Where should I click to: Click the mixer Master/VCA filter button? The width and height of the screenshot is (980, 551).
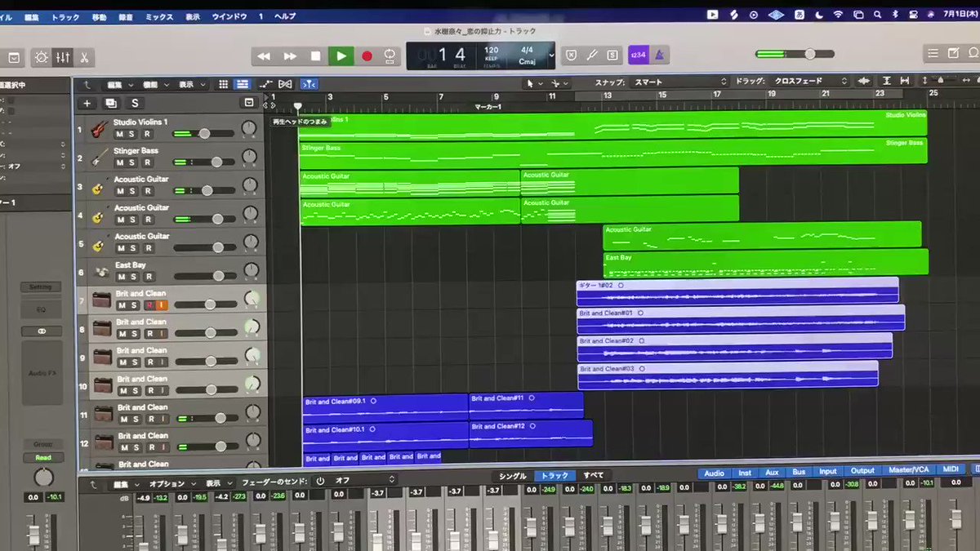(x=908, y=469)
